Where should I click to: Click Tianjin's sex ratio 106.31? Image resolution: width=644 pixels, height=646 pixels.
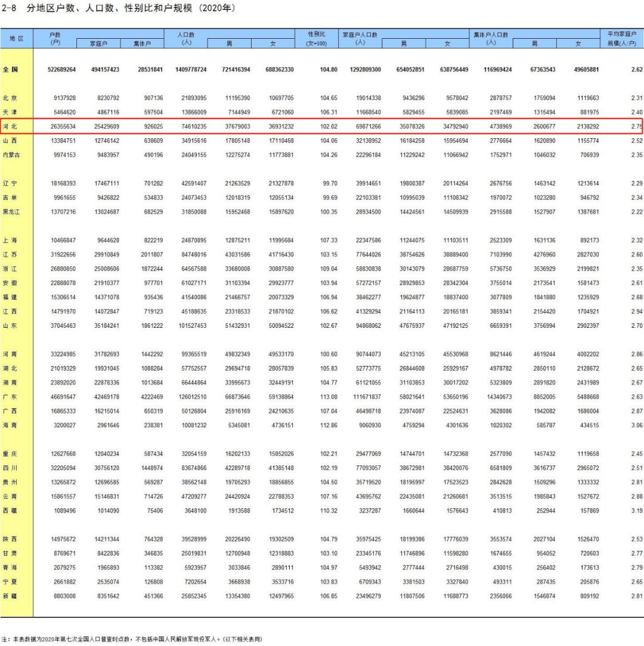tap(328, 112)
